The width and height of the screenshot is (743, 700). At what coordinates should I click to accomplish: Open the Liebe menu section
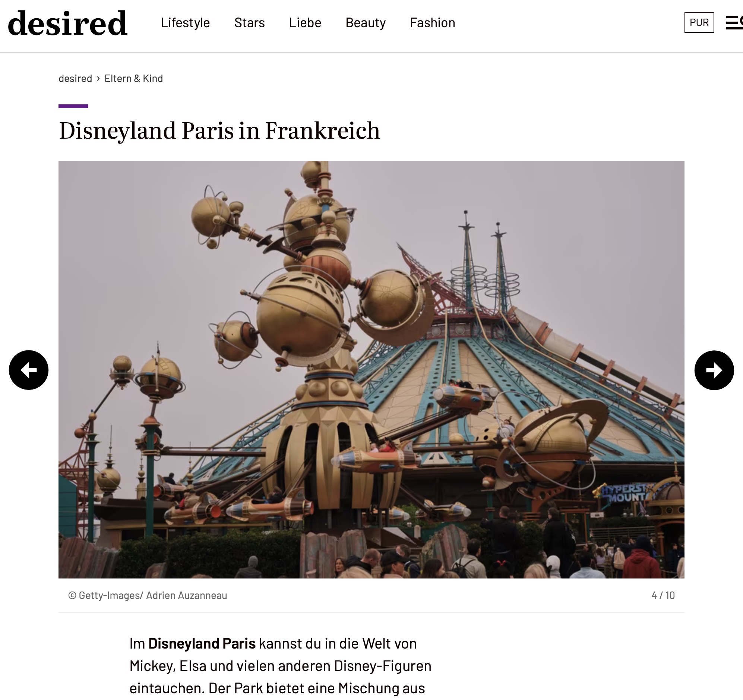coord(305,23)
